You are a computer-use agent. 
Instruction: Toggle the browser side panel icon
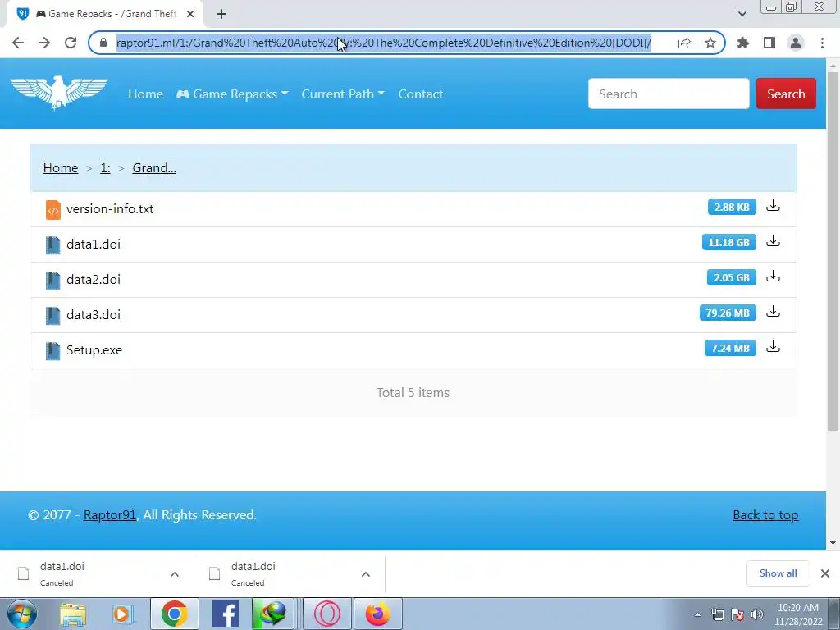(769, 43)
